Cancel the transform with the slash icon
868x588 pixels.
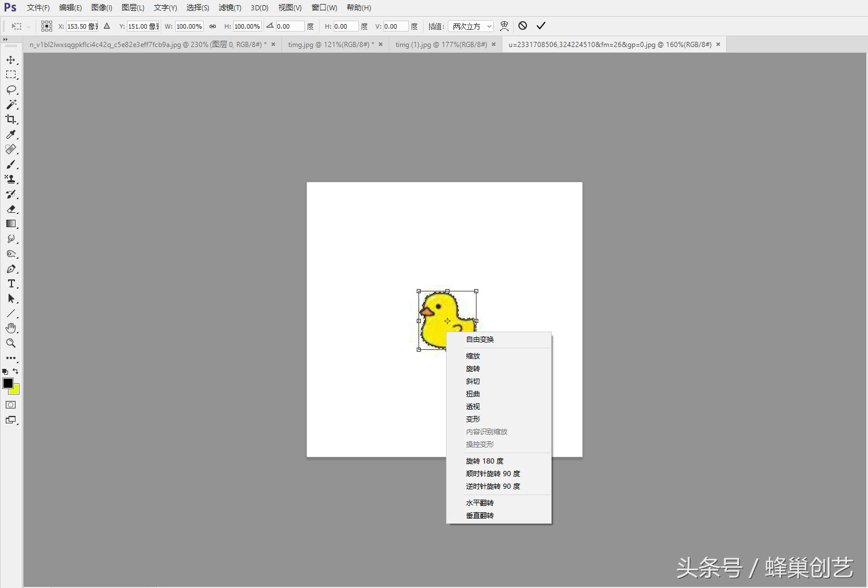tap(522, 26)
